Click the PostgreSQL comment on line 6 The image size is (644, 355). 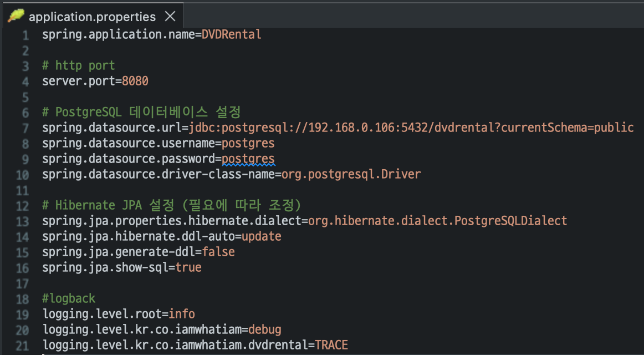[139, 111]
